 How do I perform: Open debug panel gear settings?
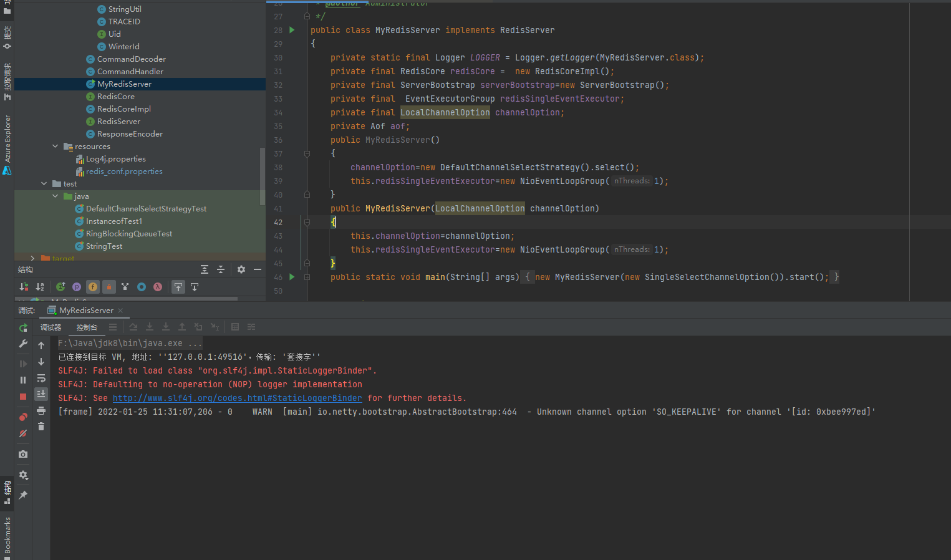point(23,475)
